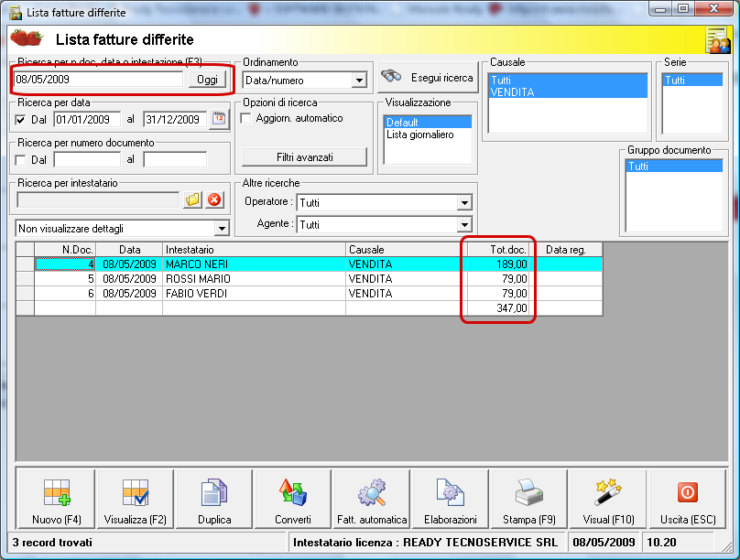Click the N.Doc. column header
This screenshot has height=560, width=740.
pyautogui.click(x=65, y=250)
